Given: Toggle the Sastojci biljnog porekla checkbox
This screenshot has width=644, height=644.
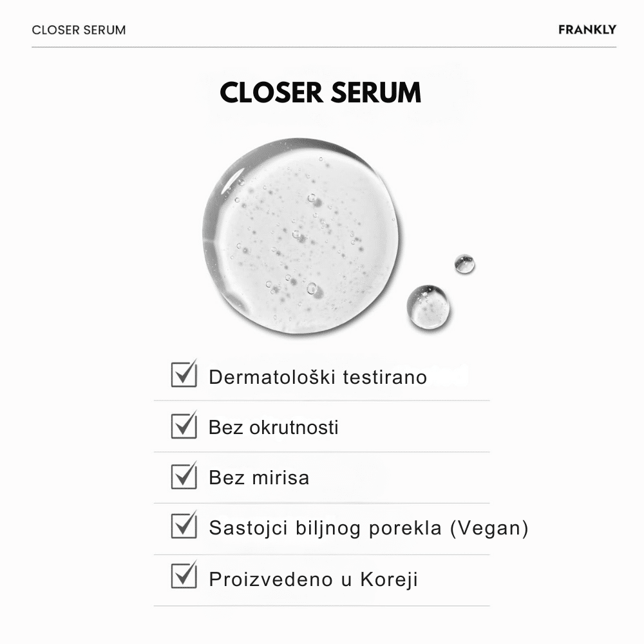Looking at the screenshot, I should click(x=184, y=527).
